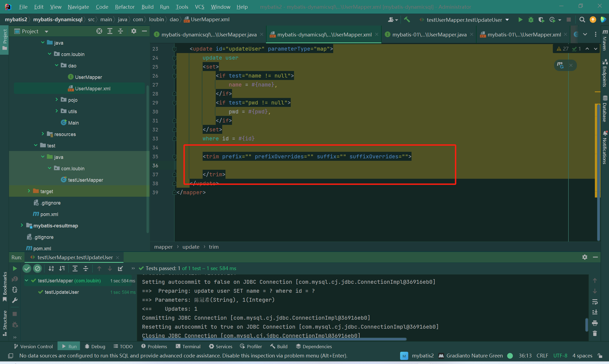
Task: Click UTF-8 encoding in status bar
Action: (x=560, y=356)
